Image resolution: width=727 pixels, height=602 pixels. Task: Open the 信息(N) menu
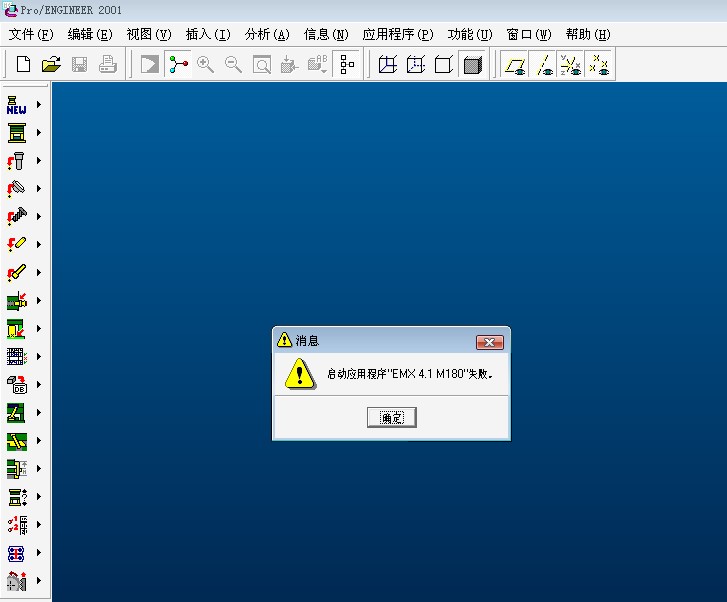tap(326, 34)
